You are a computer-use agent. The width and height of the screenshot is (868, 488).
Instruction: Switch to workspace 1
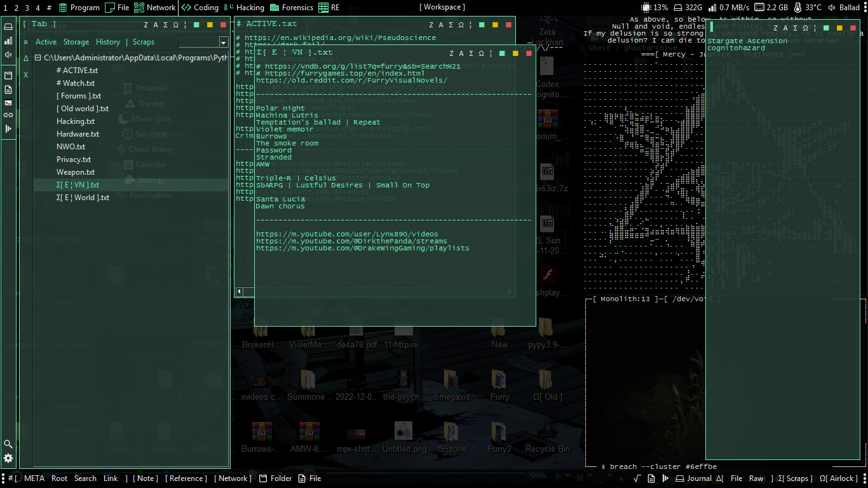coord(6,8)
